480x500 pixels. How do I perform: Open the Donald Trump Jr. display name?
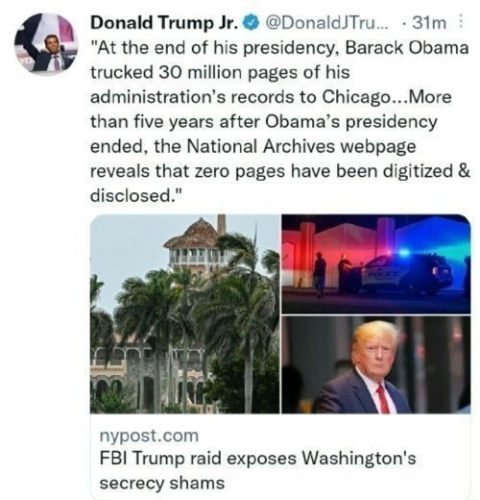(x=165, y=23)
